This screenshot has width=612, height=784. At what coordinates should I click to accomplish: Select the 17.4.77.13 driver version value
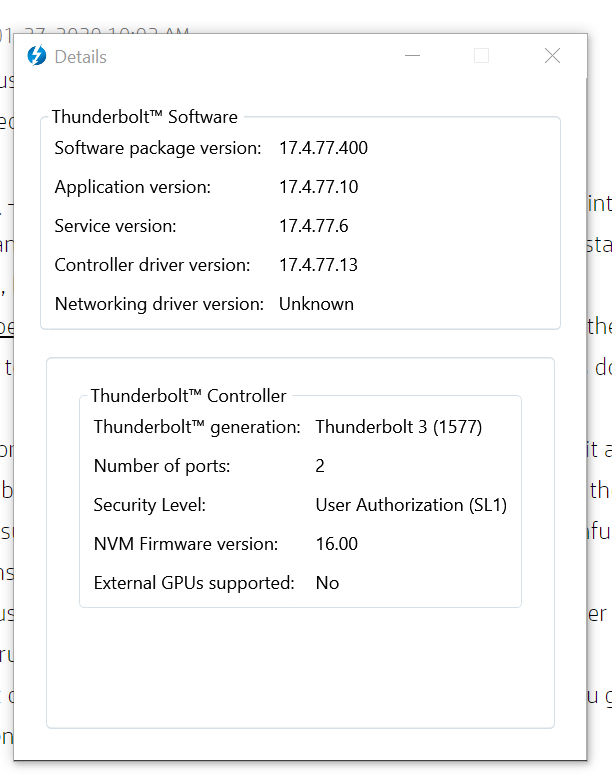click(x=318, y=265)
